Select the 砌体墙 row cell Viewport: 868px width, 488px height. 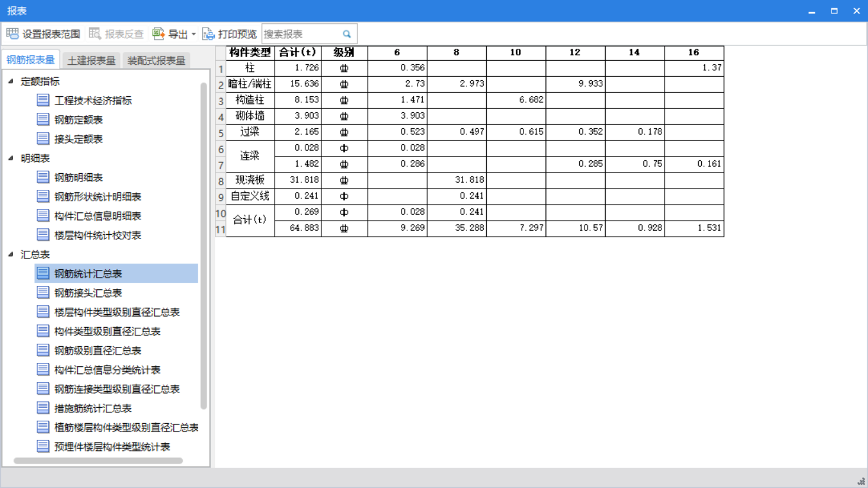pyautogui.click(x=250, y=116)
